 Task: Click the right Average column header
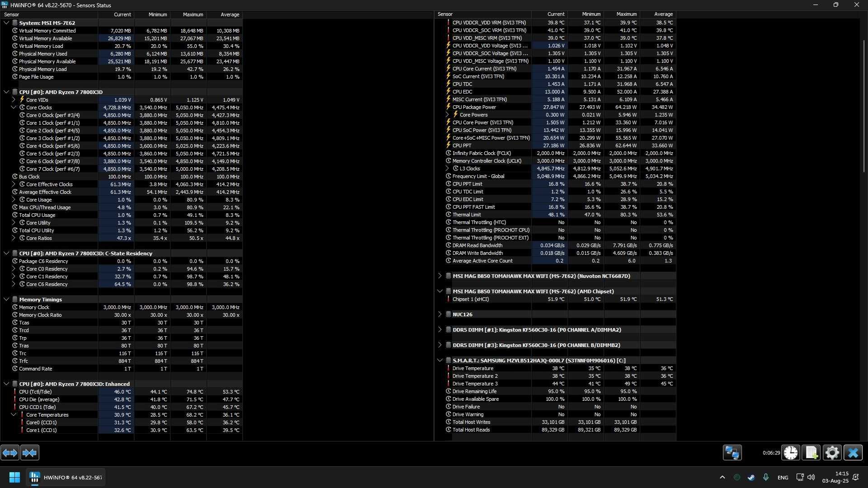[x=658, y=14]
